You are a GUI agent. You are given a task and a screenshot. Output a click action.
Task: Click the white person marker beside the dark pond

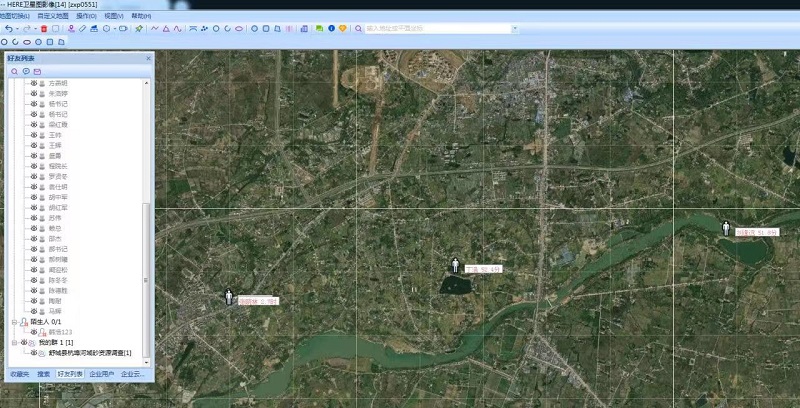[x=456, y=265]
